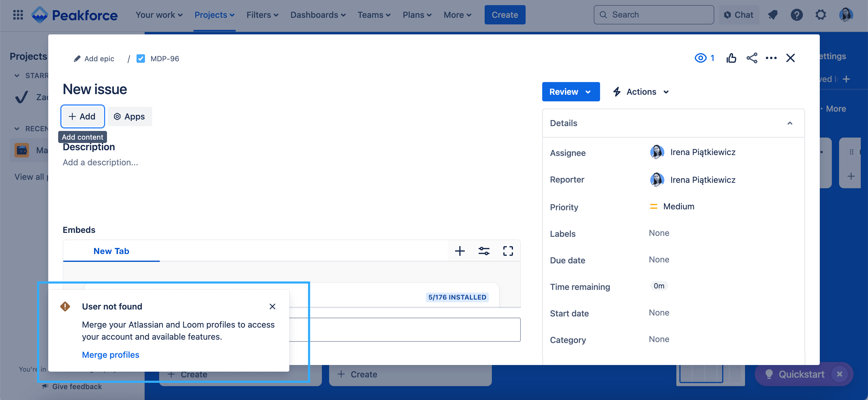
Task: Open the Teams menu
Action: pyautogui.click(x=374, y=15)
